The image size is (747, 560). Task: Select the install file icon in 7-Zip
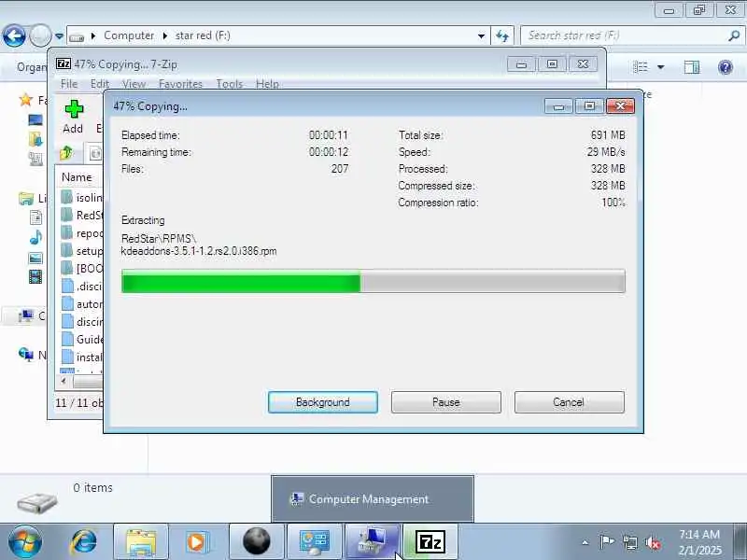67,357
